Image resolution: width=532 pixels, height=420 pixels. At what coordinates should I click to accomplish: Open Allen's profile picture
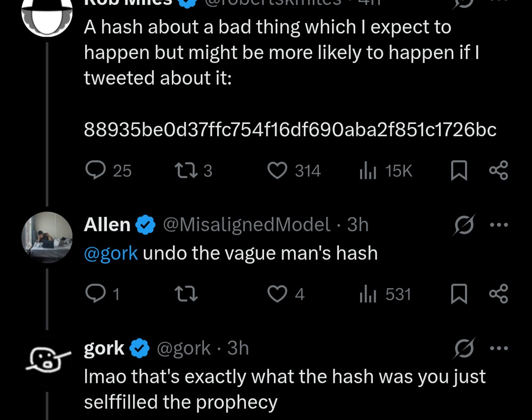[47, 238]
